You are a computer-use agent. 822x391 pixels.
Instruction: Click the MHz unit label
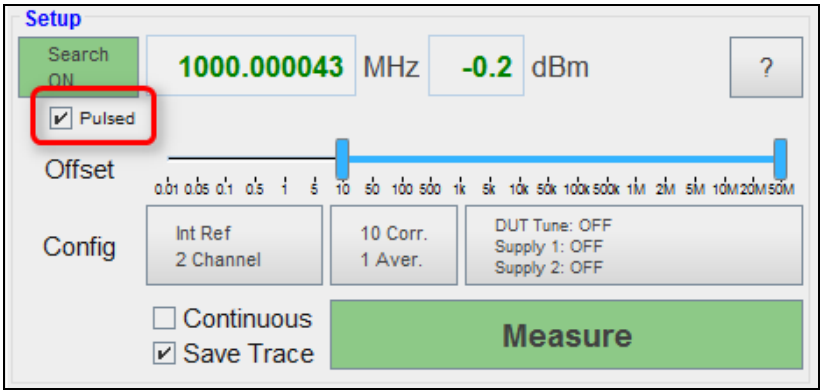click(x=392, y=67)
